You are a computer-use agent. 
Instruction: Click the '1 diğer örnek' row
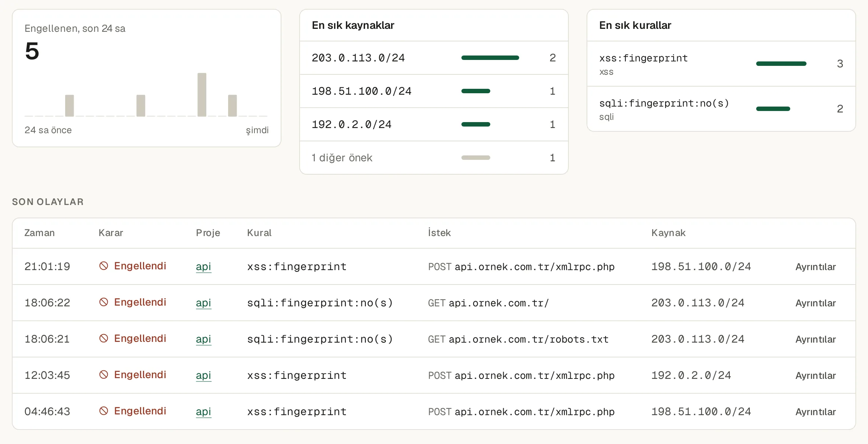(x=434, y=158)
